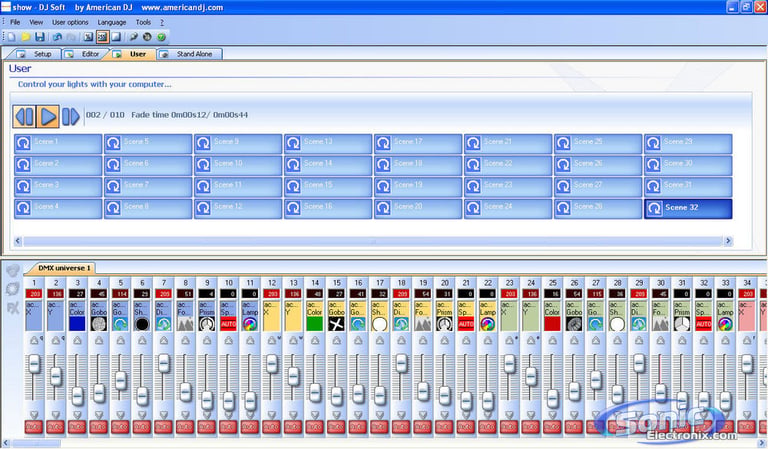Go to the previous scene step
Viewport: 768px width, 449px height.
click(x=24, y=117)
